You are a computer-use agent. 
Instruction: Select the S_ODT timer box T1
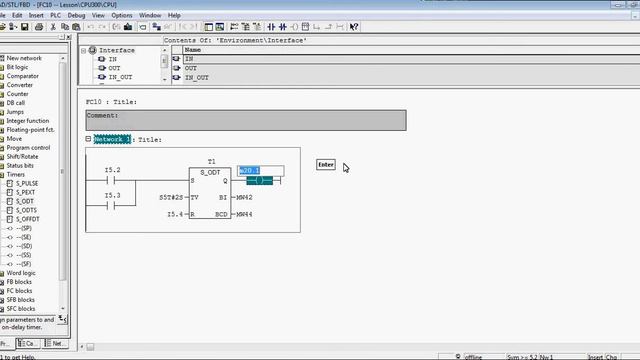pos(210,193)
